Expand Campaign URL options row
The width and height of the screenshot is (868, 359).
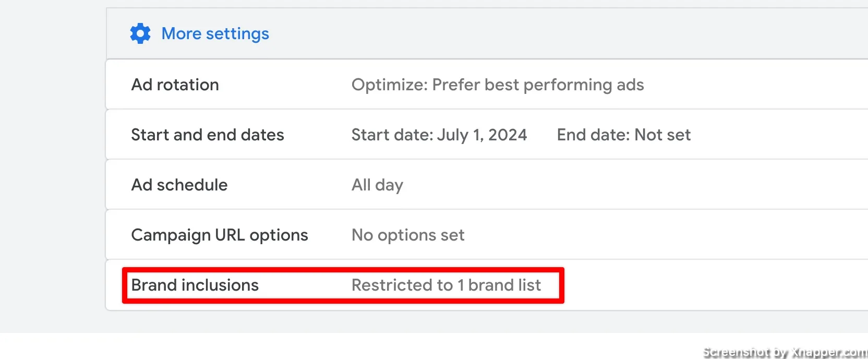click(487, 235)
